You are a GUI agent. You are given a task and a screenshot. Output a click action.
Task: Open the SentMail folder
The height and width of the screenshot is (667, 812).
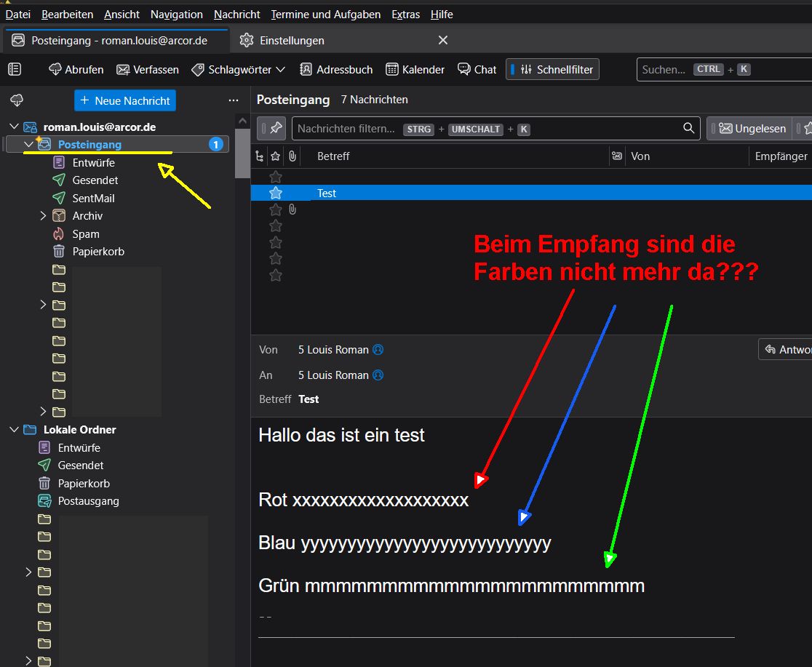point(93,199)
